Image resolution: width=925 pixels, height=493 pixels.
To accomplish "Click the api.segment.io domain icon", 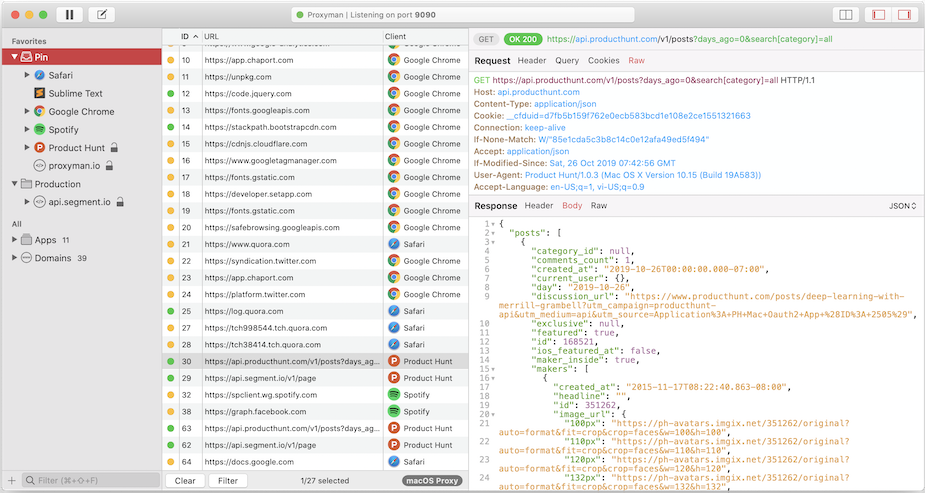I will pos(40,202).
